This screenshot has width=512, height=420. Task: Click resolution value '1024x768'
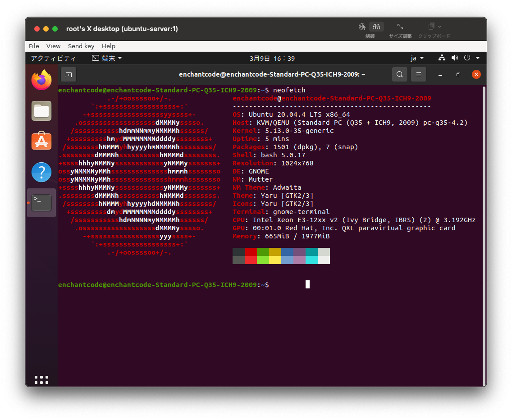297,163
